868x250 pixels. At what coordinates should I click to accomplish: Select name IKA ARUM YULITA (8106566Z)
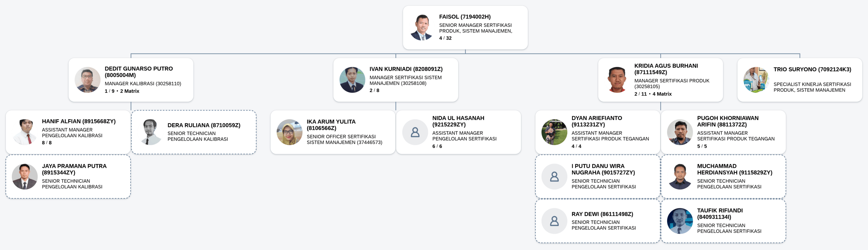[331, 125]
